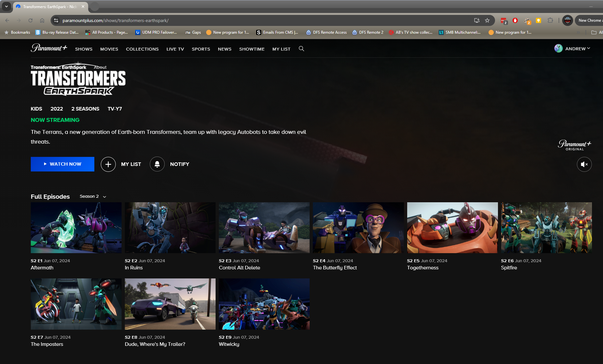
Task: Add the show with the plus My List icon
Action: pos(108,164)
